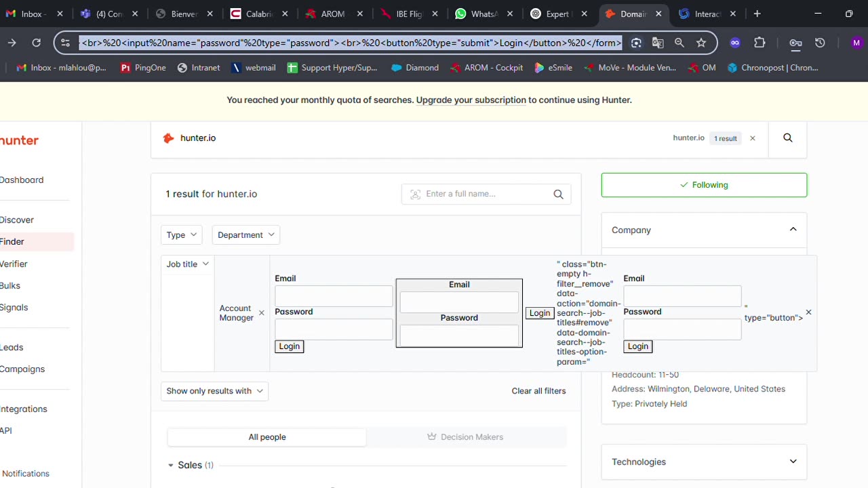This screenshot has height=488, width=868.
Task: Open the Department filter dropdown
Action: (x=245, y=235)
